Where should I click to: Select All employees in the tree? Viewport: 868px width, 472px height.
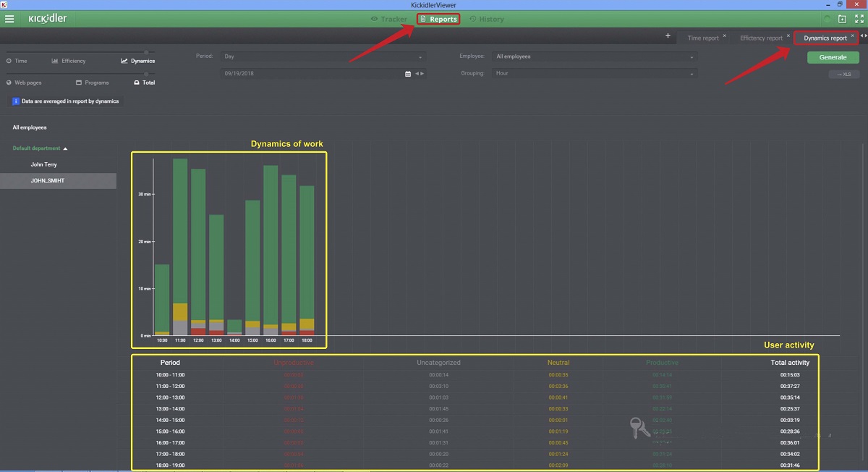(x=30, y=127)
